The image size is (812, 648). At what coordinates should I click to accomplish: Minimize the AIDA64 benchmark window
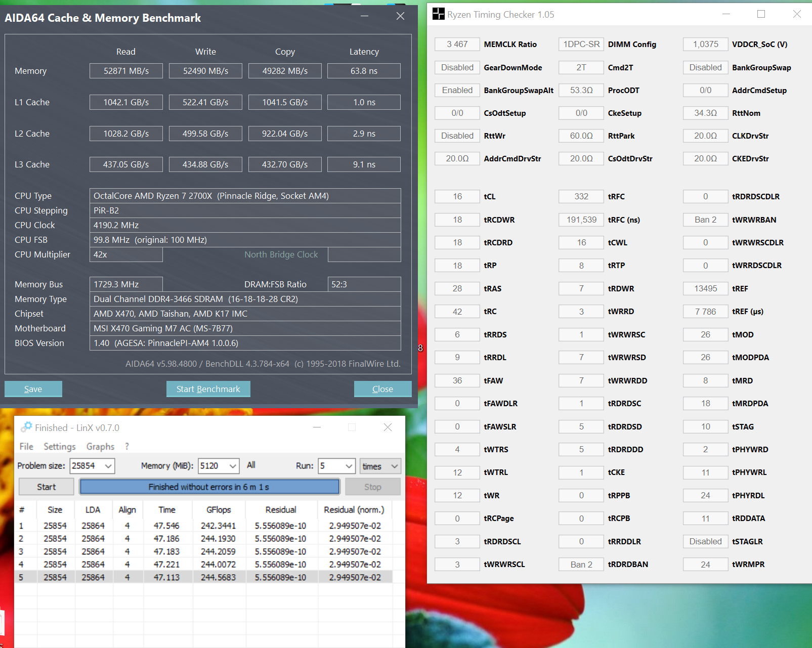(x=364, y=16)
